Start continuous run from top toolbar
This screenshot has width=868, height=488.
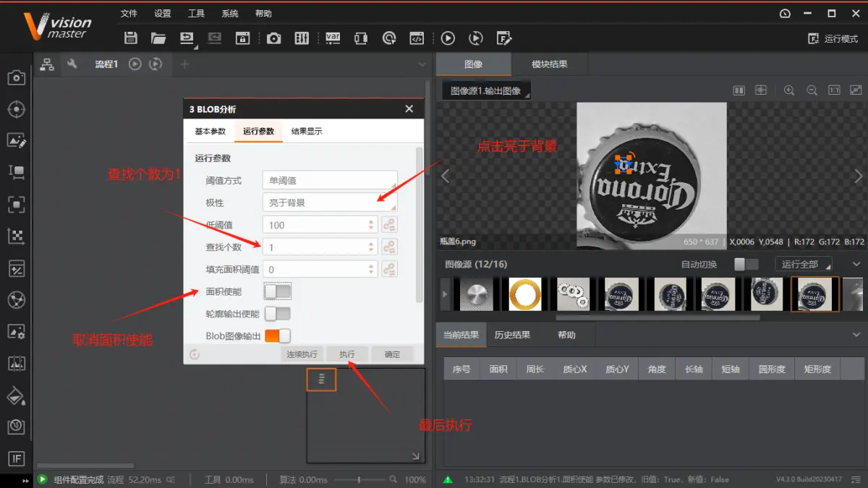(x=476, y=38)
